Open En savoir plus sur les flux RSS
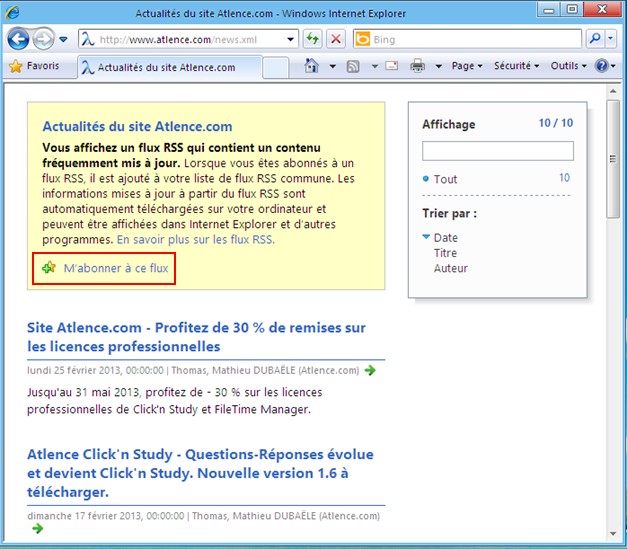 196,240
